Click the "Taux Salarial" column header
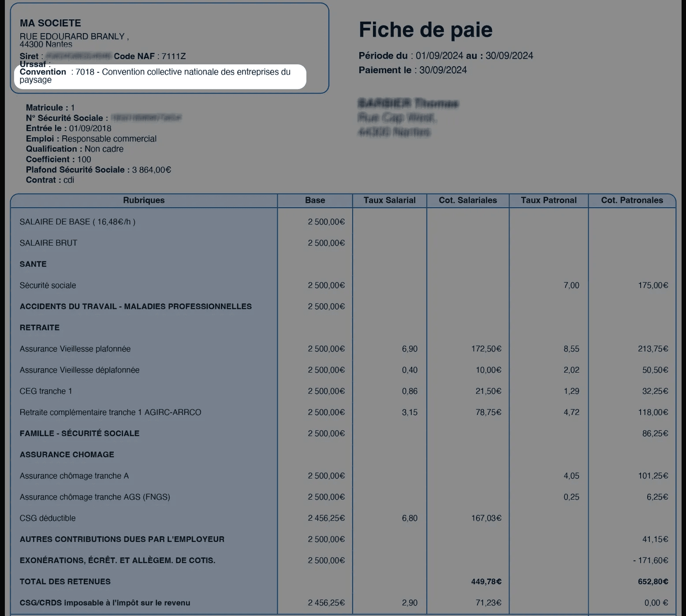 tap(390, 200)
